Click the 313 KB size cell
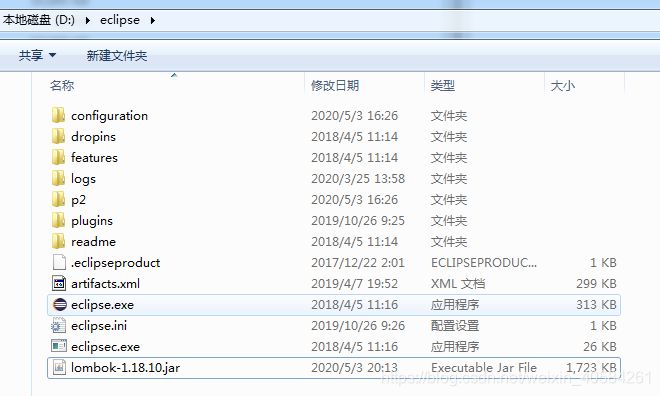Screen dimensions: 660x396 [x=596, y=305]
